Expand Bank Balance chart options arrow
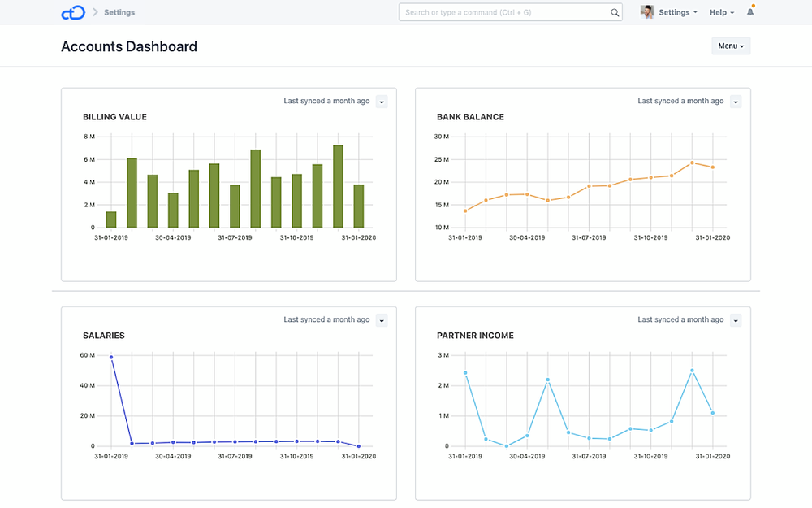This screenshot has height=508, width=812. pos(736,102)
